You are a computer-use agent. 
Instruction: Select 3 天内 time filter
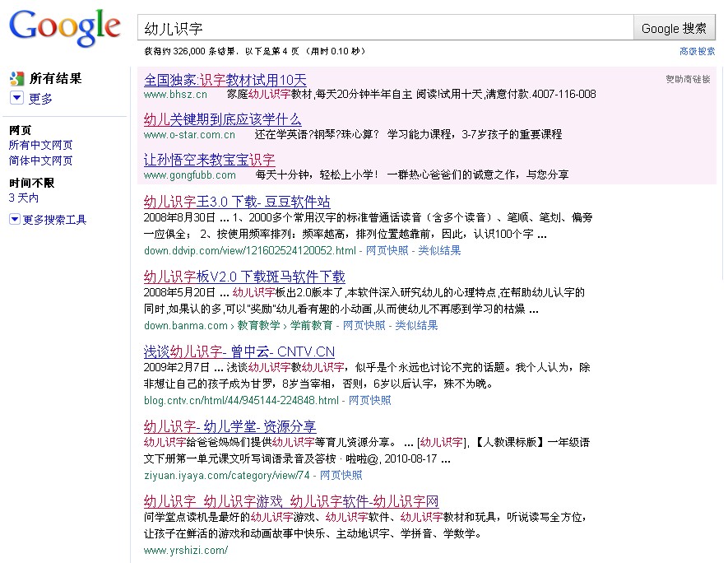click(24, 198)
